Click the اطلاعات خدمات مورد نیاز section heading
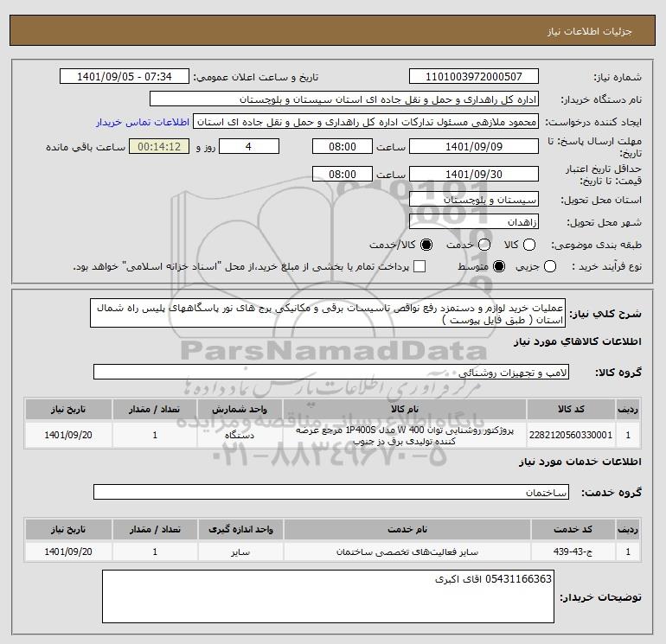The width and height of the screenshot is (666, 644). (580, 462)
